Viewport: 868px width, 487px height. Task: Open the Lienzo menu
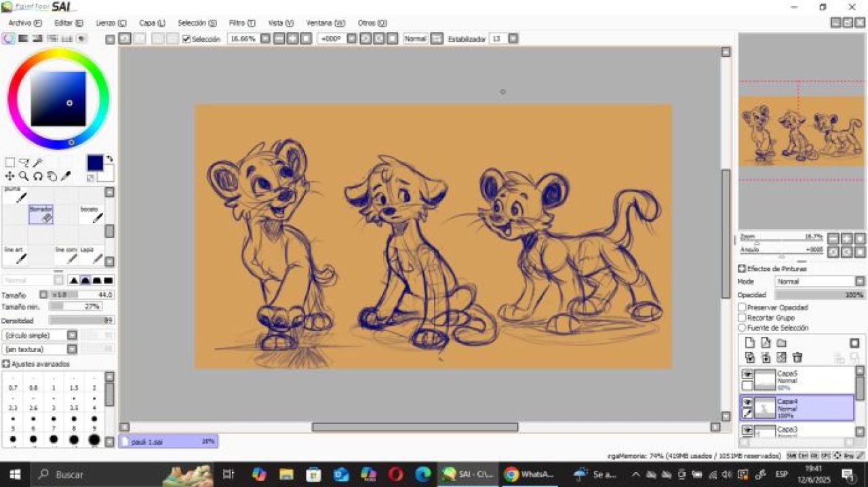111,23
